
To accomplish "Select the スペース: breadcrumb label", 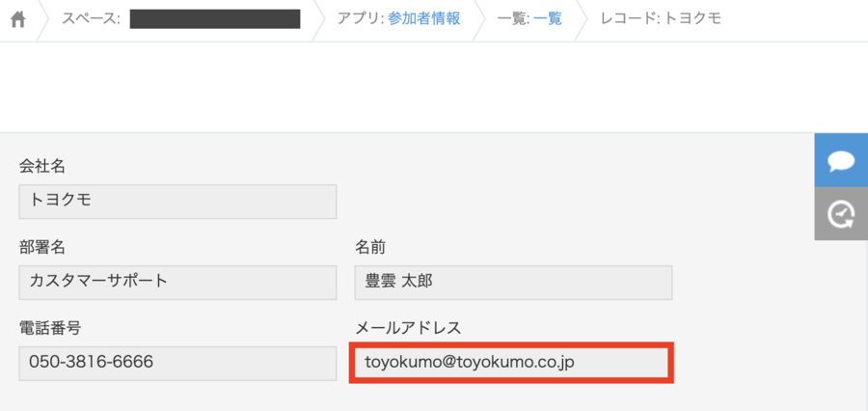I will pyautogui.click(x=91, y=19).
